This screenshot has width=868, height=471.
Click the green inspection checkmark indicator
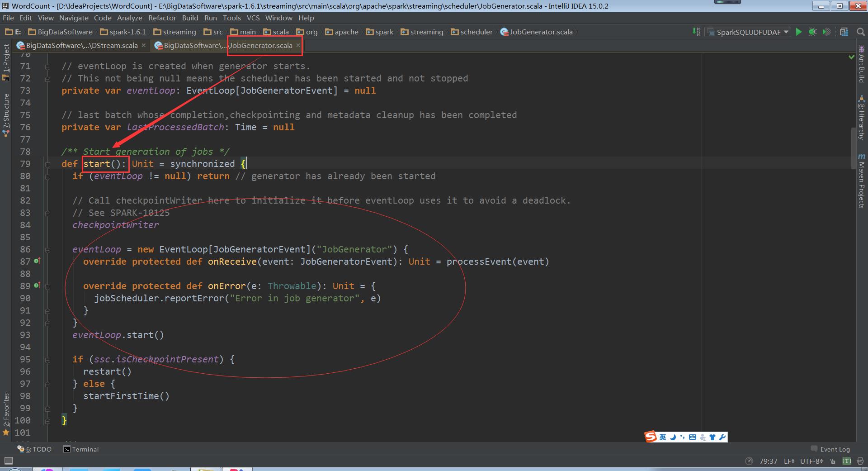point(851,57)
